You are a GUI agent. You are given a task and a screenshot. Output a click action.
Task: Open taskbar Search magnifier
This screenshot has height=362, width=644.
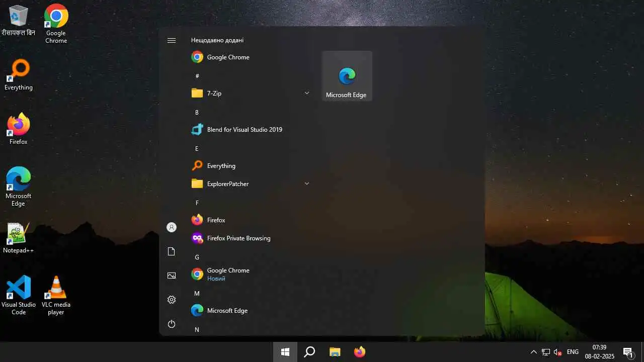coord(309,352)
